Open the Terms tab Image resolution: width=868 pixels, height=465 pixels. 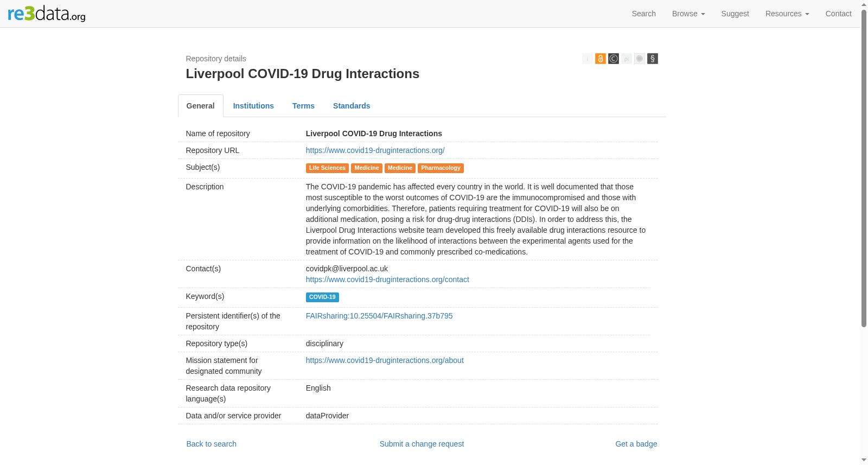pos(303,106)
